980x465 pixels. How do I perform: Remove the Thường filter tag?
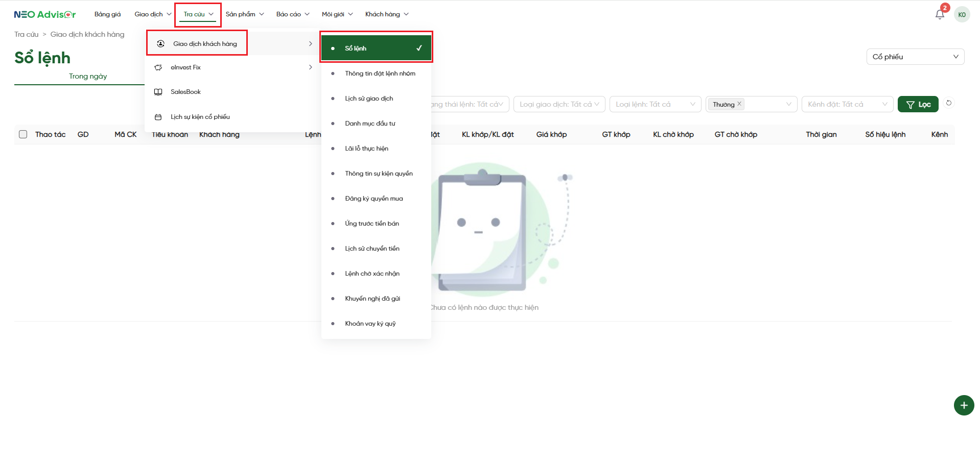739,104
